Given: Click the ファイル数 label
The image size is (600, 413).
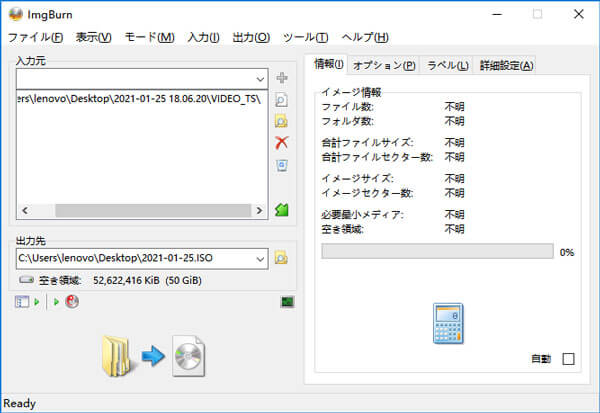Looking at the screenshot, I should click(347, 107).
